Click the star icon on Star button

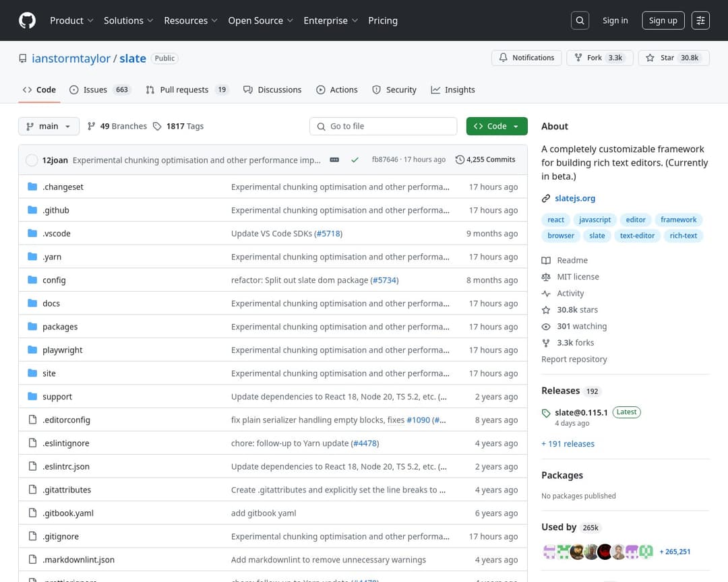click(x=650, y=57)
